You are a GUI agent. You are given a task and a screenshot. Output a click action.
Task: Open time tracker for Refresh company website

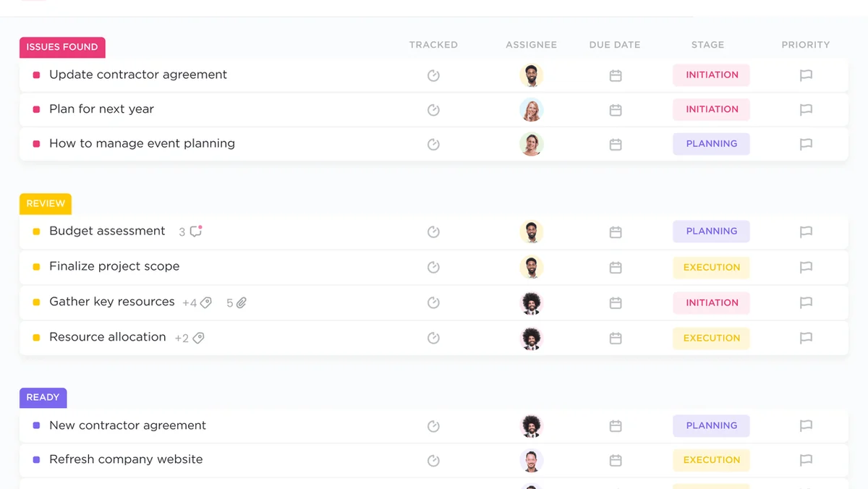pos(433,460)
